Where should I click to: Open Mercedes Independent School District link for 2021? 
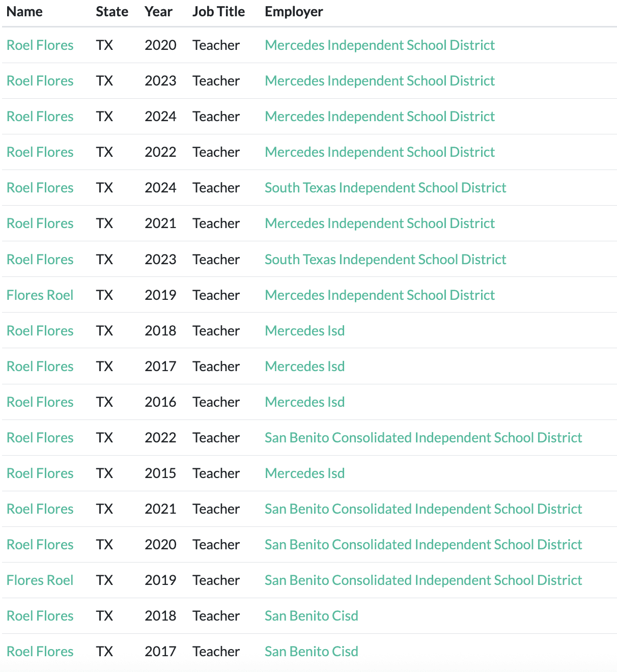[380, 223]
